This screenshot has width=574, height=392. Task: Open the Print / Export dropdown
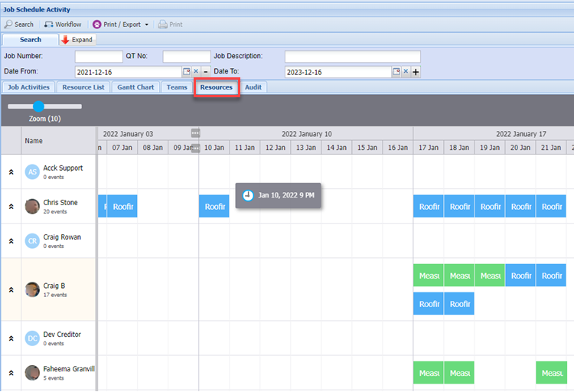point(121,24)
